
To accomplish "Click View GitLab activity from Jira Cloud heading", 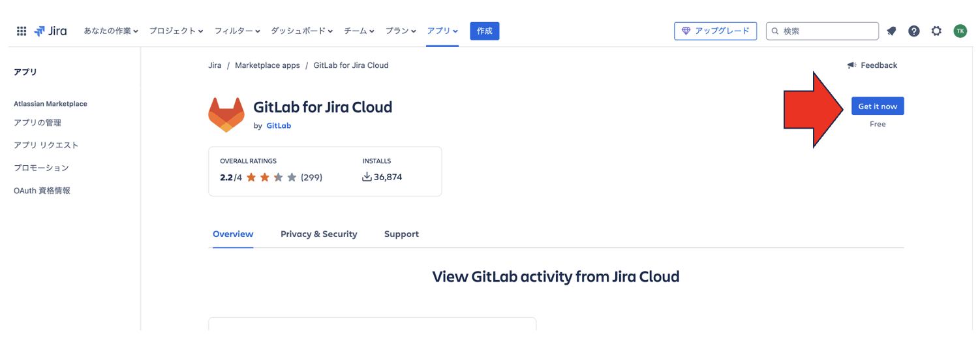I will (x=556, y=276).
